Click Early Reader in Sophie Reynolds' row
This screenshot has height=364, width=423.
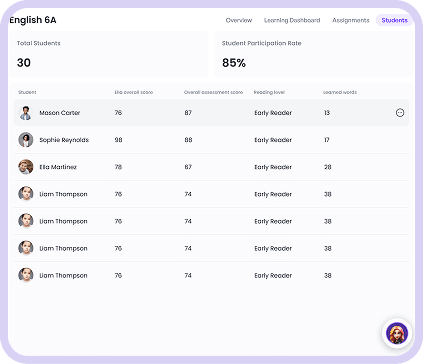pos(273,140)
